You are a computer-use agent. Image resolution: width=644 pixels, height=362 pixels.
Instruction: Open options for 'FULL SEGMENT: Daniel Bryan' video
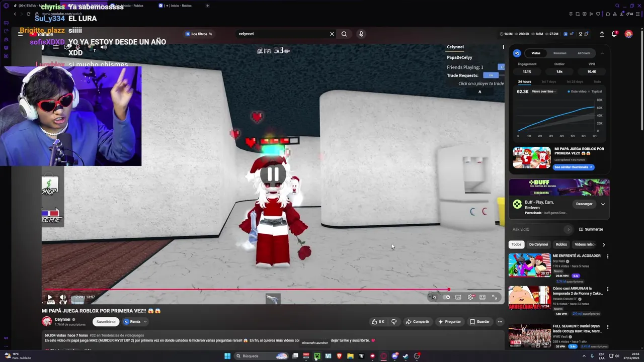coord(607,327)
